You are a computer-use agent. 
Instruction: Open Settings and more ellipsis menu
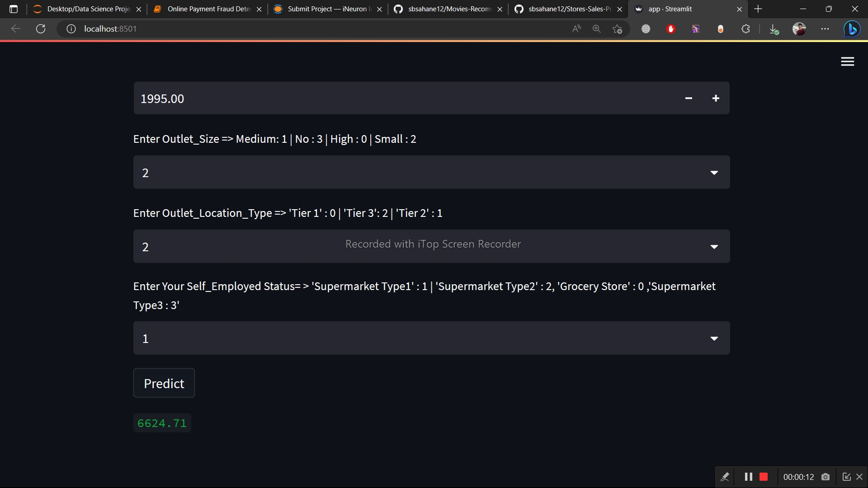point(825,29)
